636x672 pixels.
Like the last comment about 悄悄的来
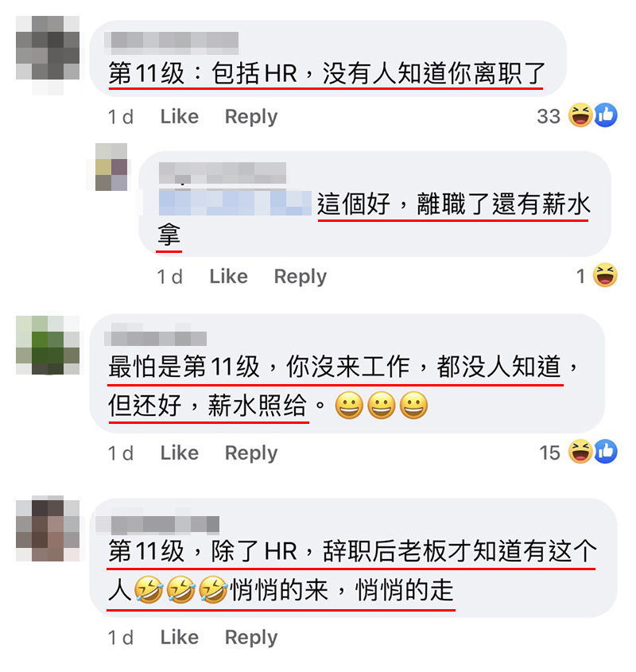[179, 637]
